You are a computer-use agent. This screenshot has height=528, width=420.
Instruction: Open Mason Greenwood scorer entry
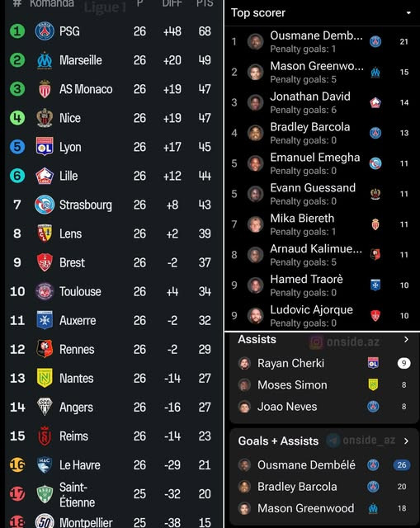point(322,72)
